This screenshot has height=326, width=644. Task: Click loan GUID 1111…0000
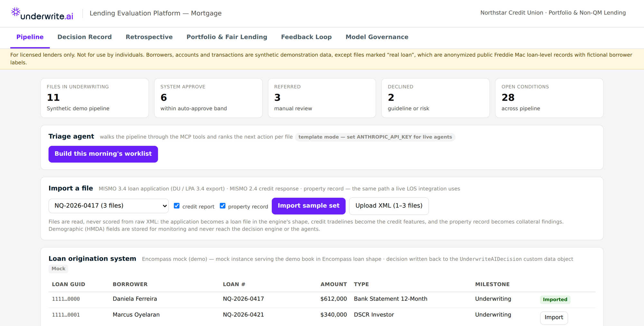(x=66, y=299)
